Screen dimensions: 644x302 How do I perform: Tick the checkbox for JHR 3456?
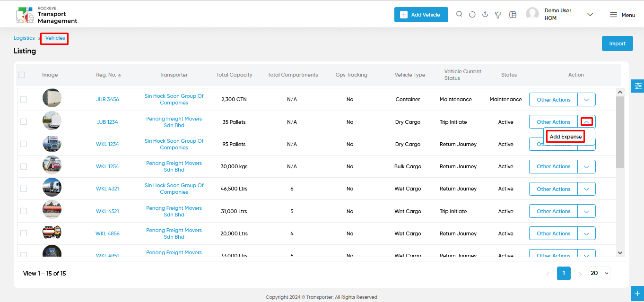click(24, 100)
